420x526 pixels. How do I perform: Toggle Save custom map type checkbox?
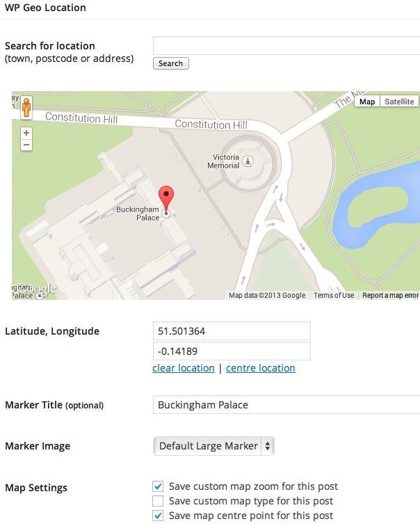click(158, 501)
